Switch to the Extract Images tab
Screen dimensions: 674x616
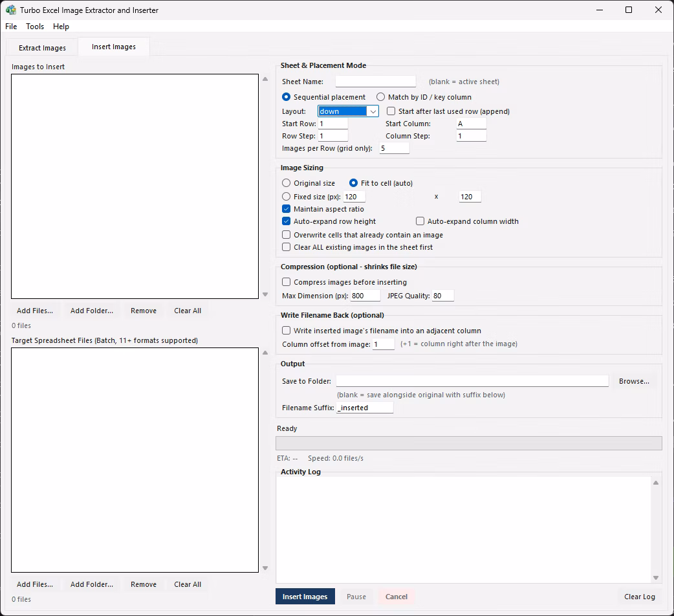[x=42, y=48]
